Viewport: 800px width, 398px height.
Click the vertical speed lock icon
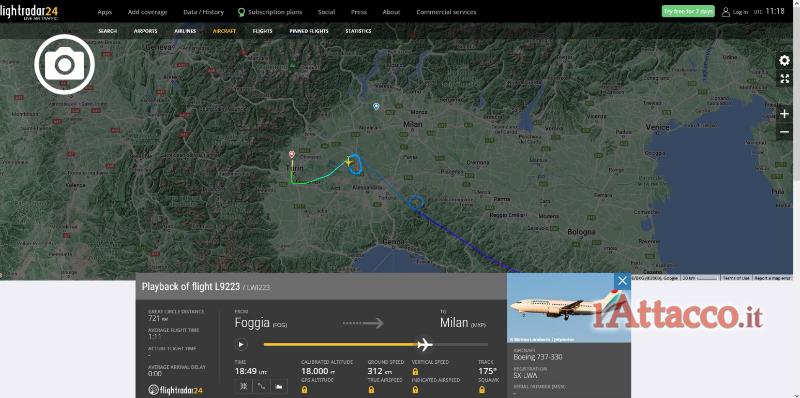click(x=415, y=371)
